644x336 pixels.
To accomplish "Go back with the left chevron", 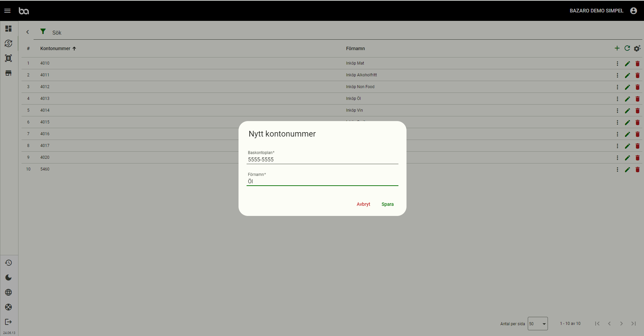I will (x=28, y=32).
